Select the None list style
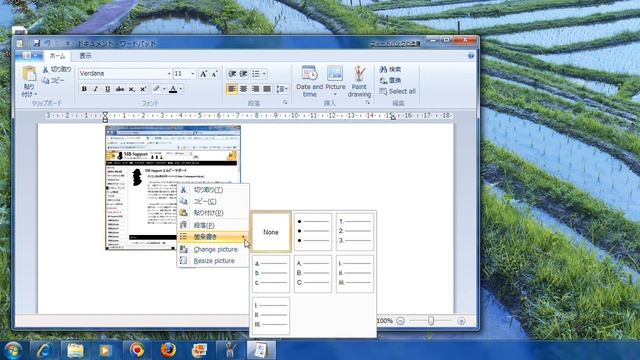The width and height of the screenshot is (640, 360). point(271,231)
